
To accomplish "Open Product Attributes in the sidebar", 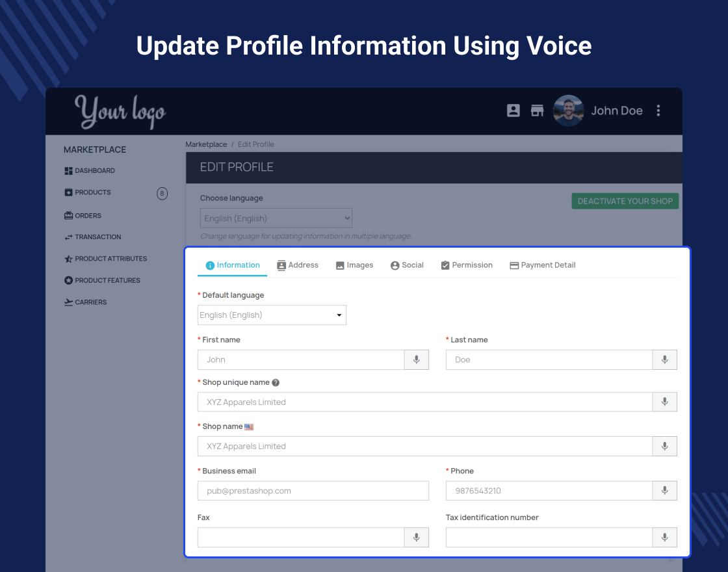I will (111, 259).
